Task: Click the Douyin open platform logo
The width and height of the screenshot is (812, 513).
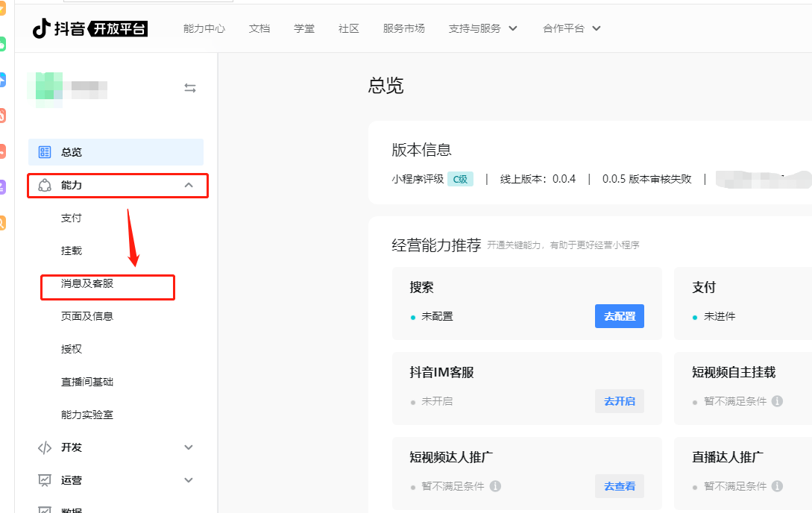Action: tap(90, 28)
